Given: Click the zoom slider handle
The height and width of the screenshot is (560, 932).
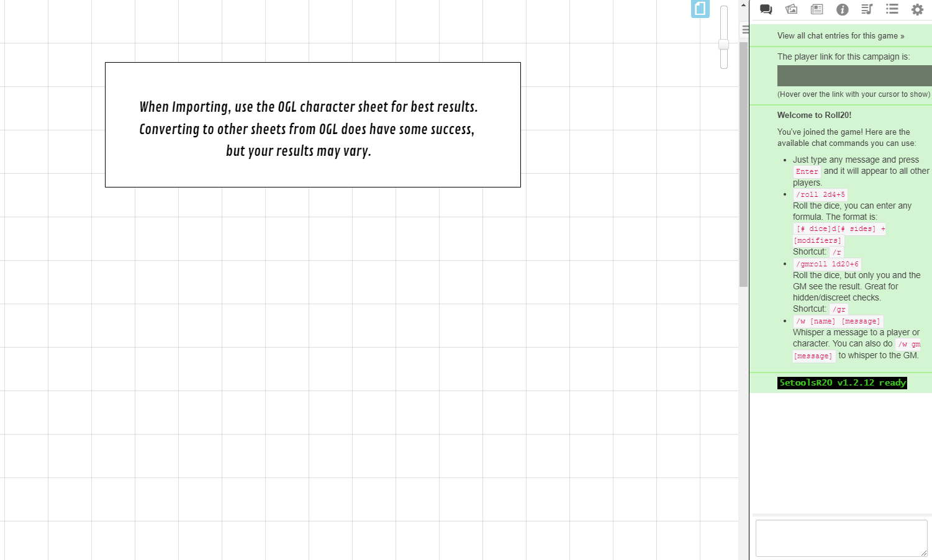Looking at the screenshot, I should tap(723, 44).
